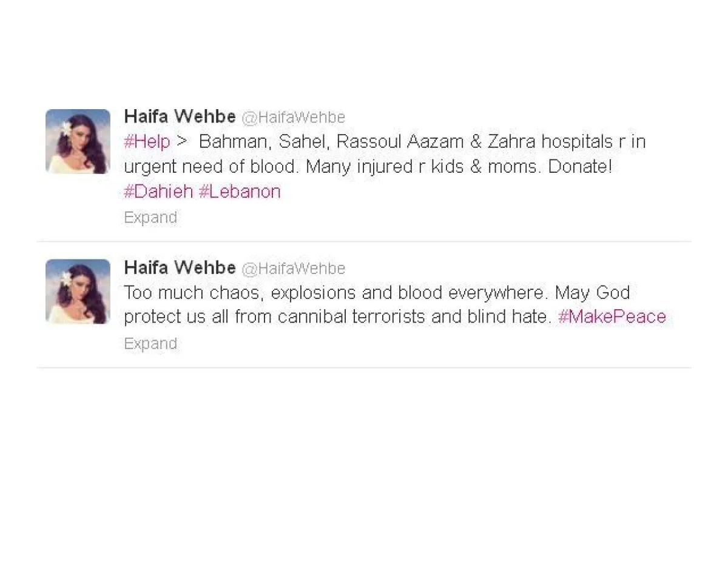The height and width of the screenshot is (582, 728).
Task: Open the @HaifaWehbe handle on the #MakePeace tweet
Action: point(294,268)
